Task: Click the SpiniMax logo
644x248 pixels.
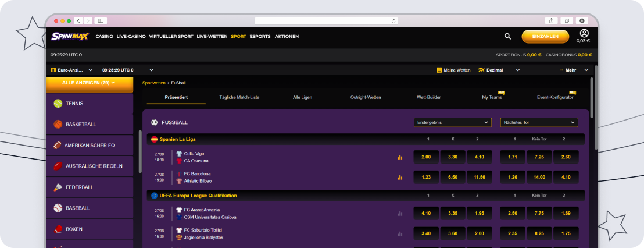Action: (x=70, y=36)
